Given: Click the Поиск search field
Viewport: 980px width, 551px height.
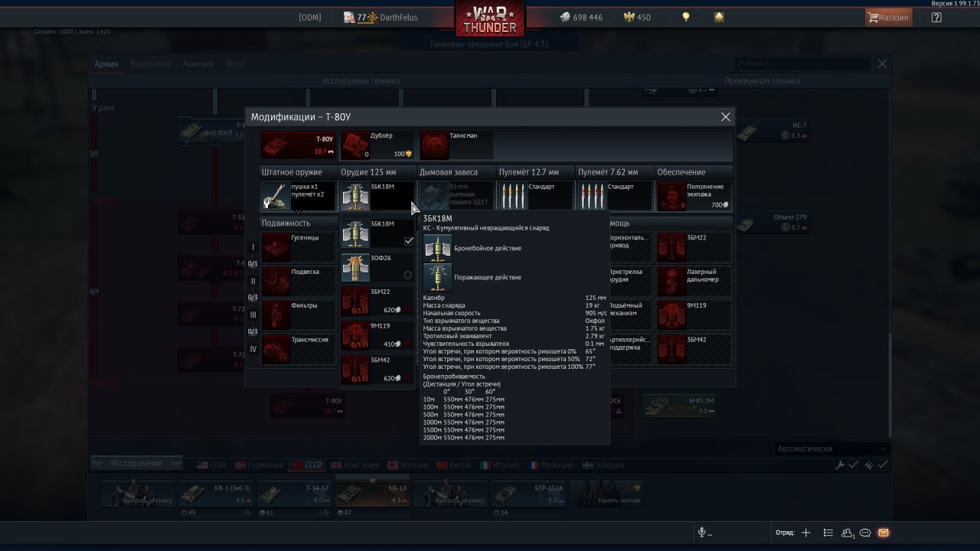Looking at the screenshot, I should (802, 64).
